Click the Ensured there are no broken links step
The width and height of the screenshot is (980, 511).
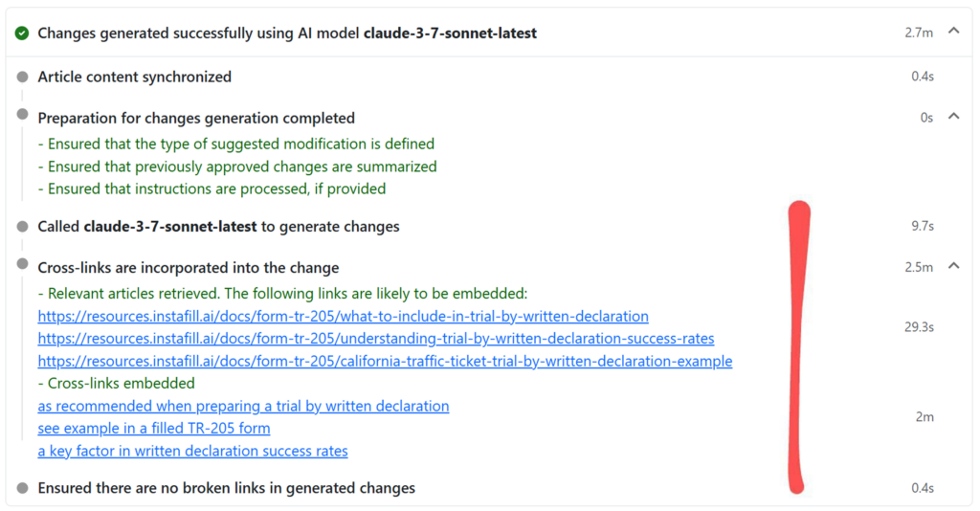point(226,488)
